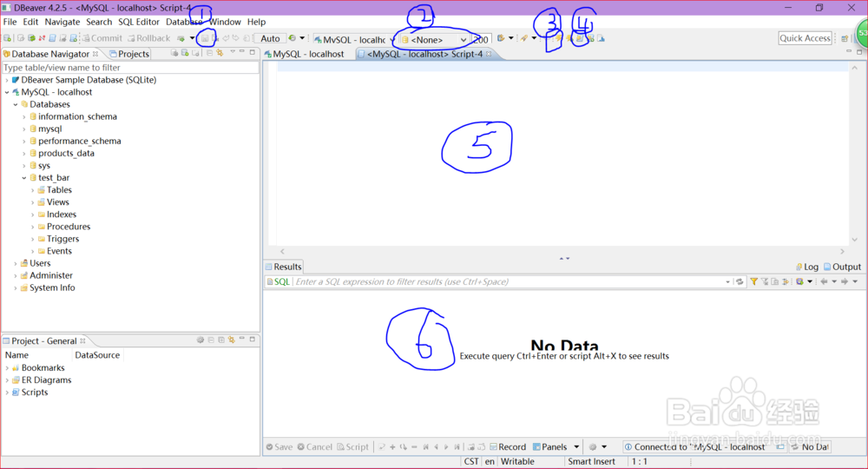The width and height of the screenshot is (868, 469).
Task: Select Bookmarks in Project panel
Action: (x=43, y=367)
